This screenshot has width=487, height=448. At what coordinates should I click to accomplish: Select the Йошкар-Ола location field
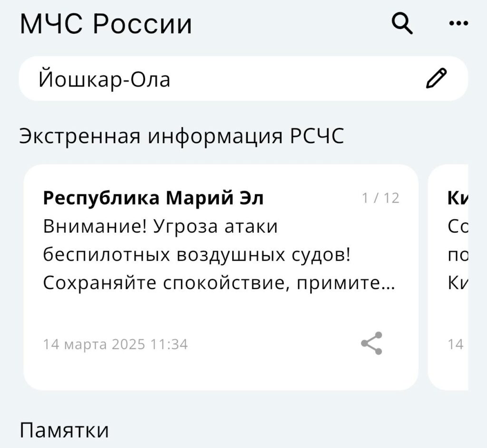click(x=243, y=78)
